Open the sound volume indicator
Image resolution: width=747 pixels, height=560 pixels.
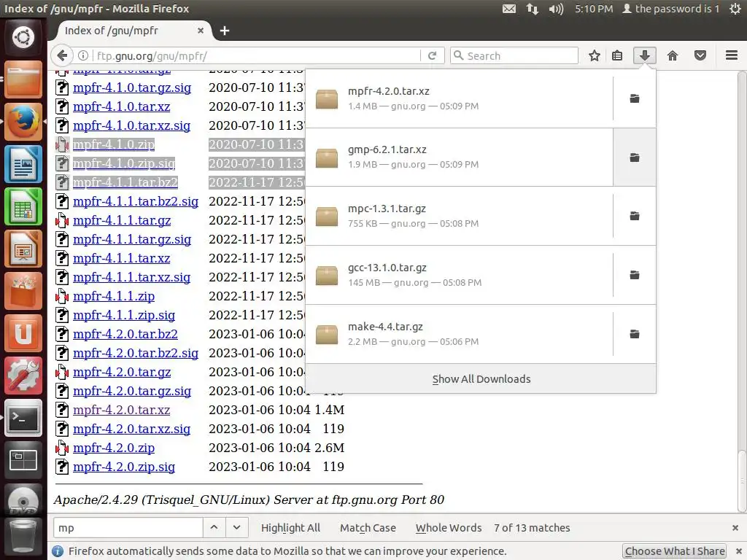[555, 9]
